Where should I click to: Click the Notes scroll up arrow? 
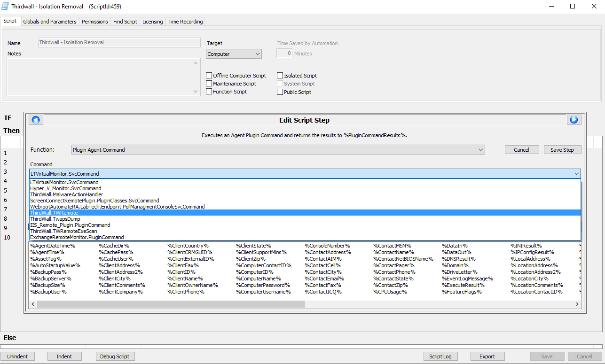point(196,62)
